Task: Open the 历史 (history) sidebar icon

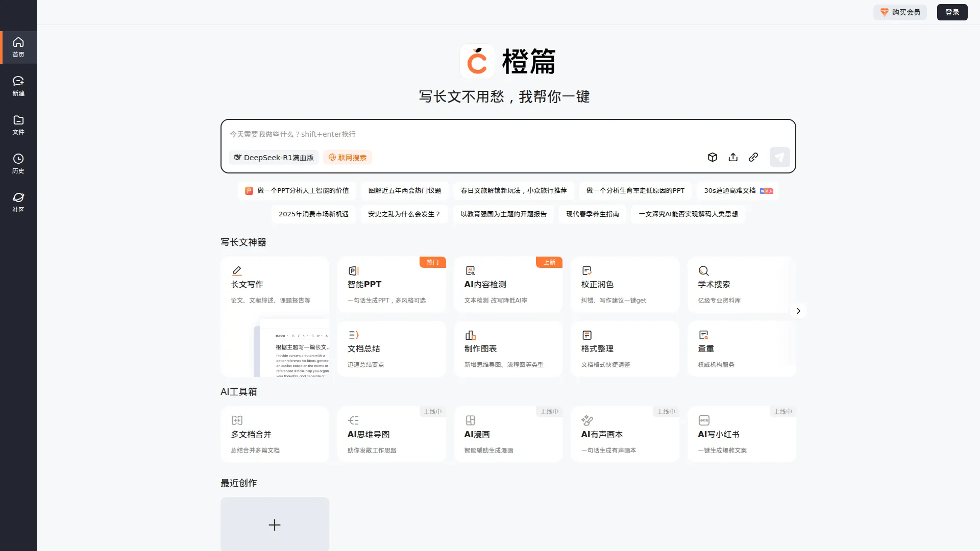Action: [18, 163]
